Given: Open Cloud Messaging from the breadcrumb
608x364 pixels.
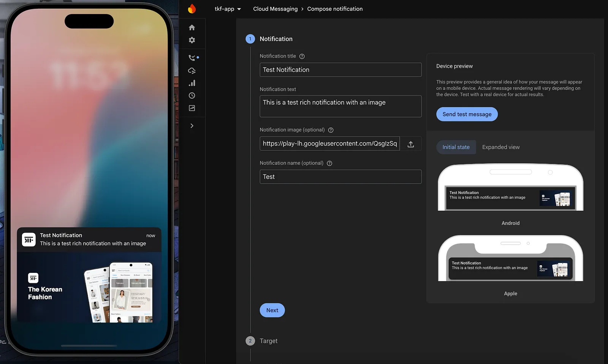Looking at the screenshot, I should [275, 9].
